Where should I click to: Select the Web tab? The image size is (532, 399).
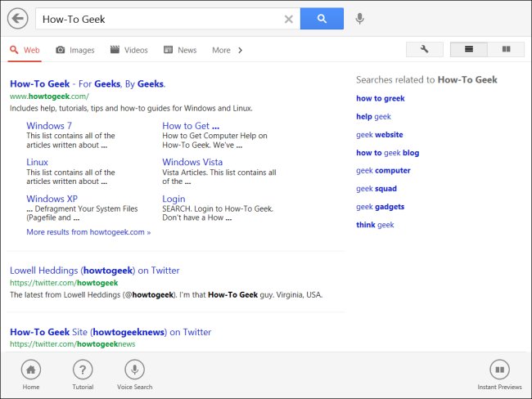[25, 50]
